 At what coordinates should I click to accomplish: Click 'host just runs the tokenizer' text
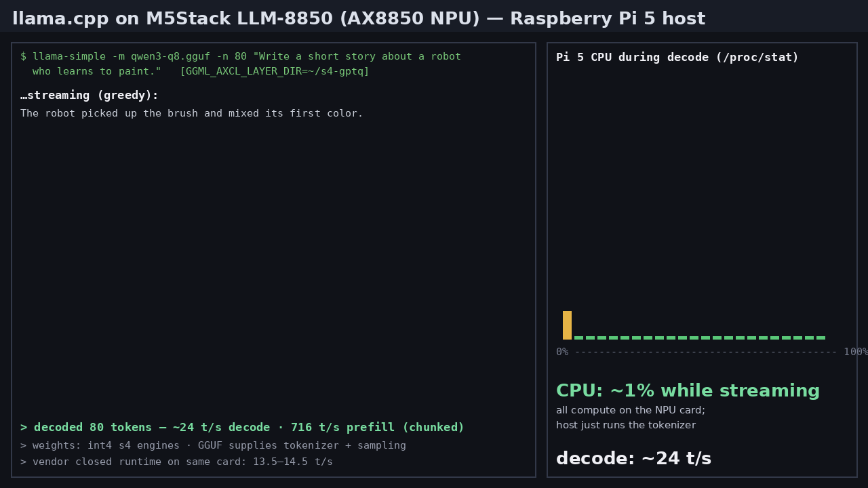(x=626, y=426)
